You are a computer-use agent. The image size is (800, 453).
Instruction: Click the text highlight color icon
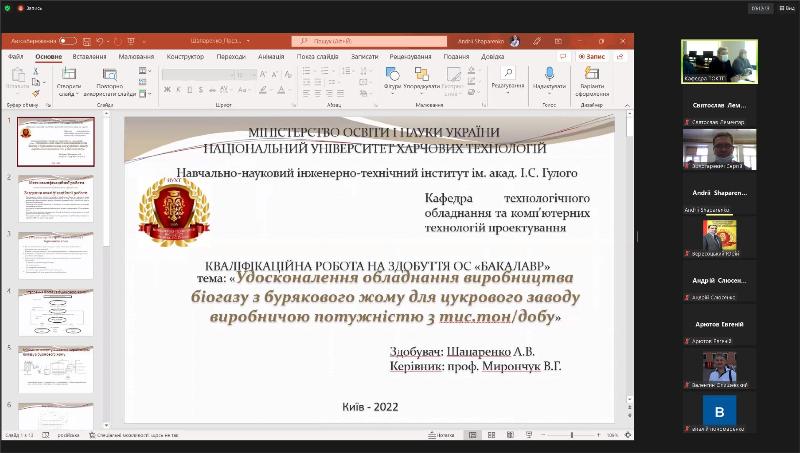point(263,90)
